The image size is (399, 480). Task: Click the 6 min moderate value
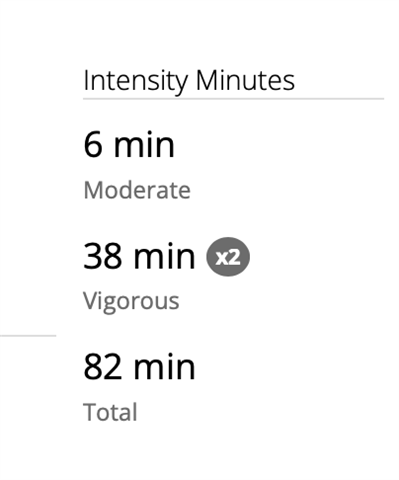click(x=129, y=145)
